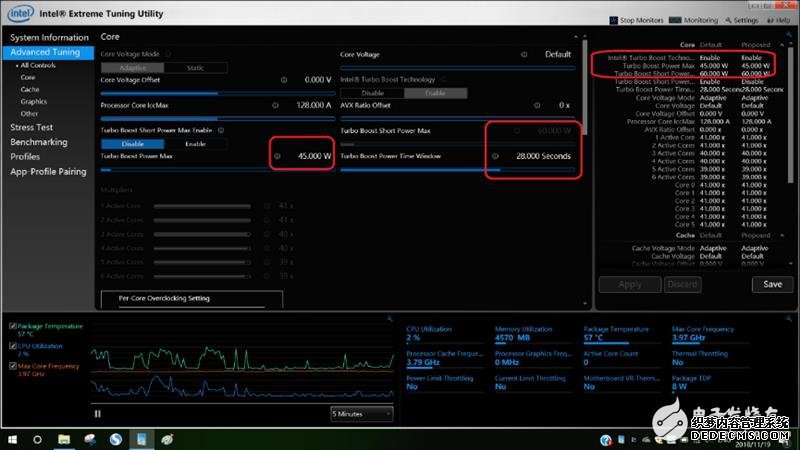Select Other sub-item in sidebar
Image resolution: width=800 pixels, height=450 pixels.
(29, 114)
